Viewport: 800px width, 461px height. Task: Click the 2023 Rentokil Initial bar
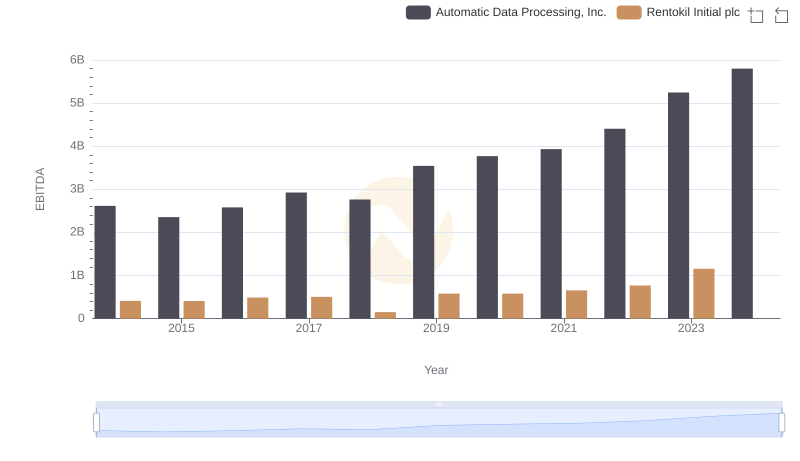(704, 293)
